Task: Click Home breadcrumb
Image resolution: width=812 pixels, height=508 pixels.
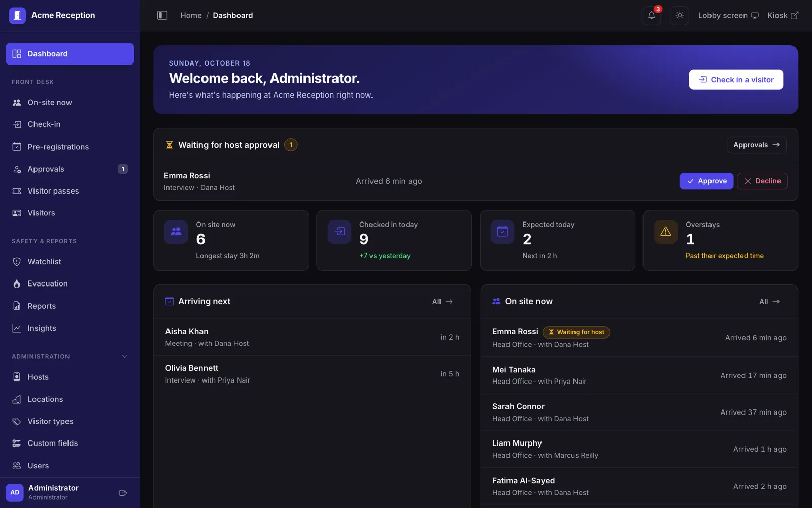Action: (191, 15)
